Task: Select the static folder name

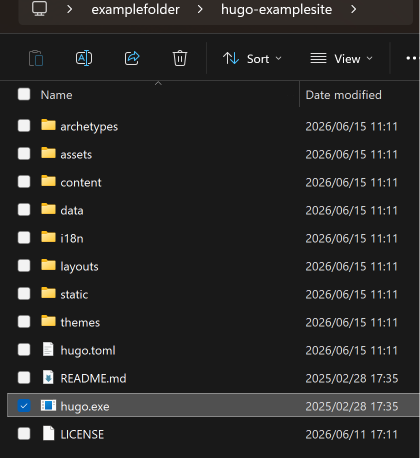Action: (74, 295)
